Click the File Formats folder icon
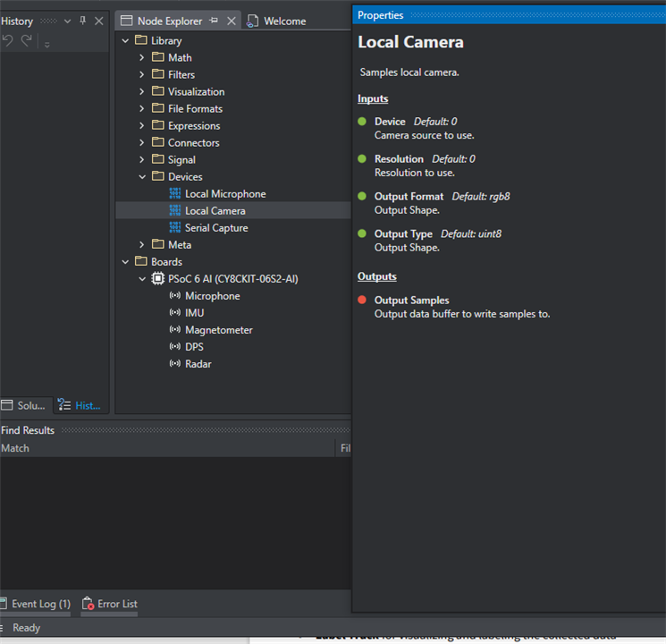666x644 pixels. [x=158, y=108]
